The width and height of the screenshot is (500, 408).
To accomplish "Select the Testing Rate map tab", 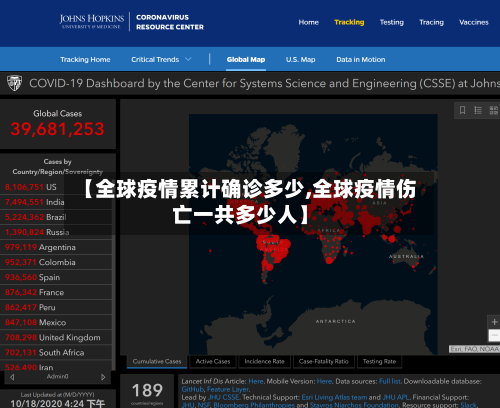I will click(x=379, y=361).
